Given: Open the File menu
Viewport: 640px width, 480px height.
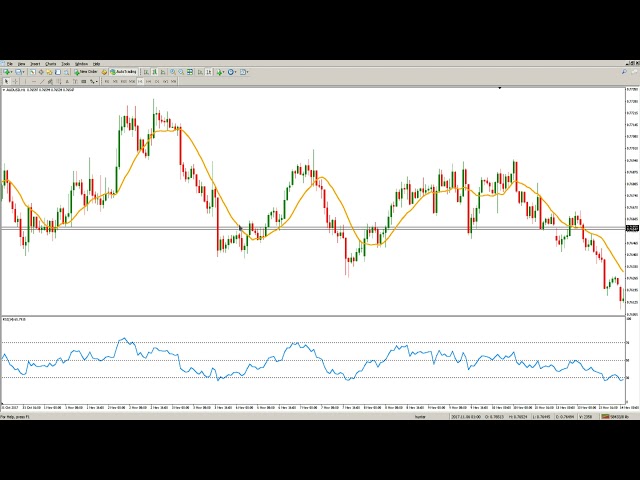Looking at the screenshot, I should pos(9,64).
